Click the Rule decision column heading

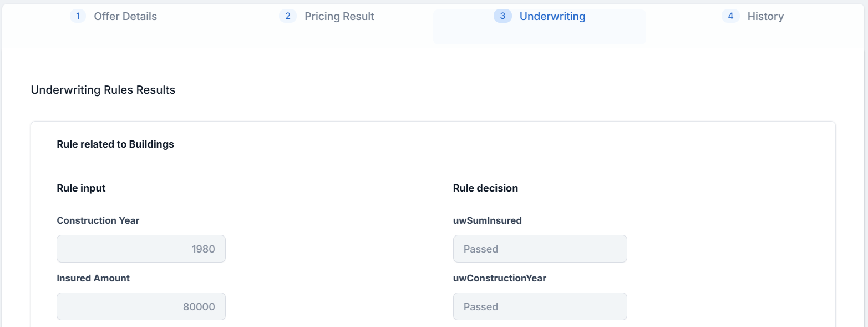pos(485,188)
